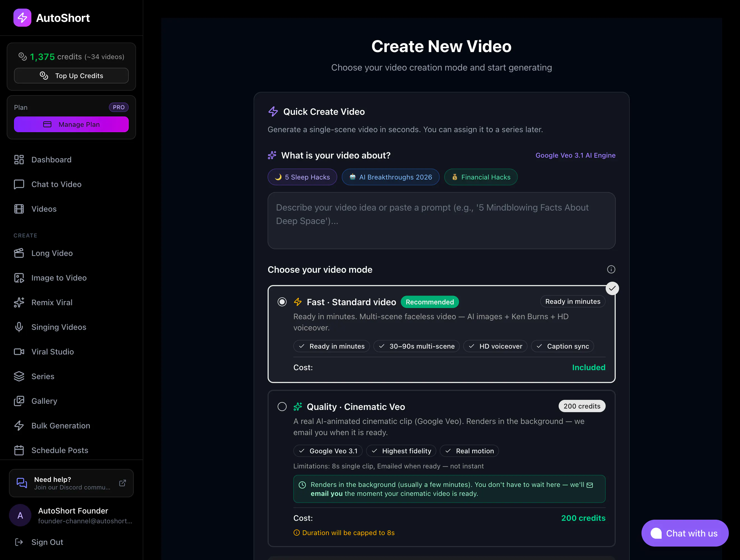Viewport: 740px width, 560px height.
Task: Open the Series layers icon
Action: point(19,376)
